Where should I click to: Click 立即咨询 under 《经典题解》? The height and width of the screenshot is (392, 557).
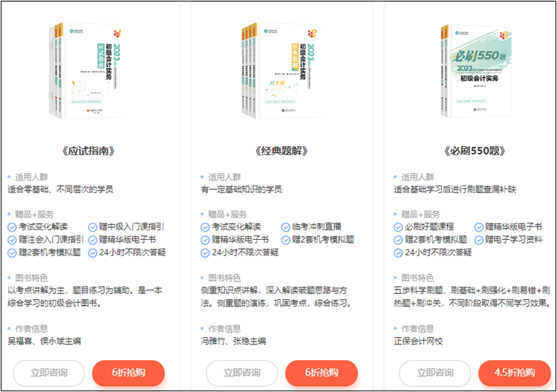pos(242,373)
